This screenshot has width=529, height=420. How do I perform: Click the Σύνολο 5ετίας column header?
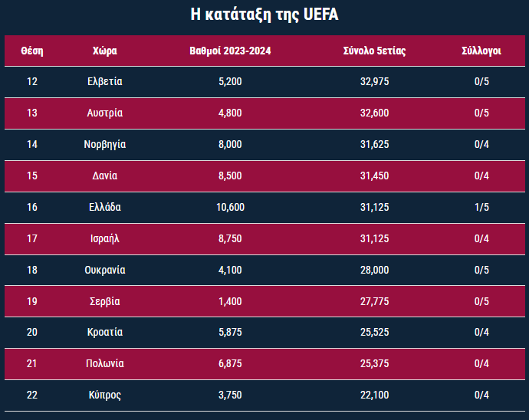(374, 51)
